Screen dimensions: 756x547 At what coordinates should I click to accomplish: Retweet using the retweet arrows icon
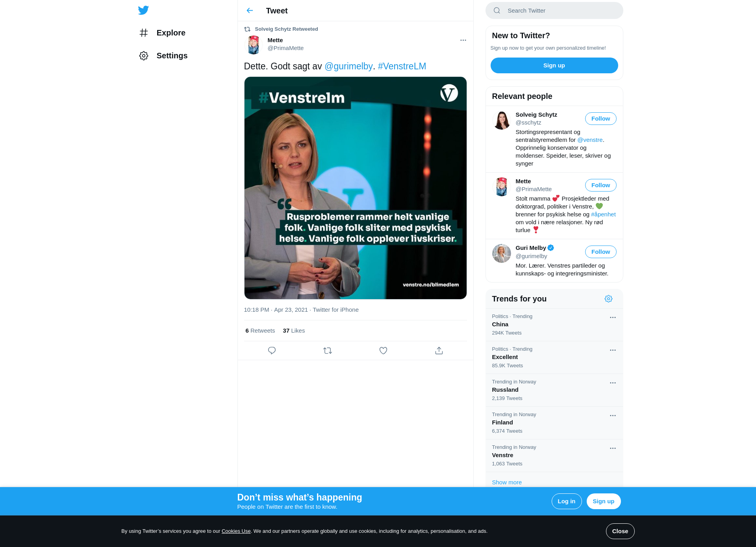tap(328, 350)
